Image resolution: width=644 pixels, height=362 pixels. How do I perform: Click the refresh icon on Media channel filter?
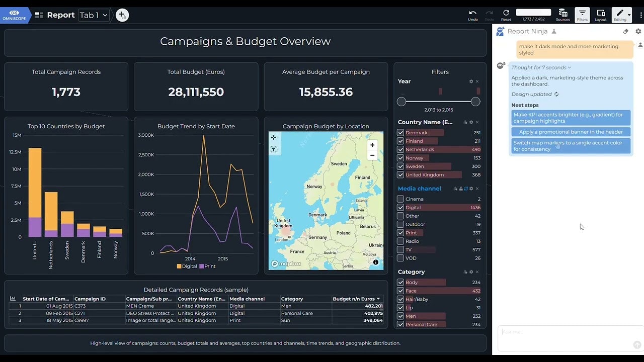click(466, 189)
